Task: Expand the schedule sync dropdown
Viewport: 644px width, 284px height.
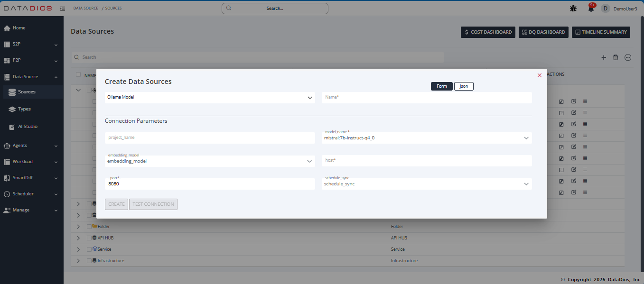Action: pos(426,184)
